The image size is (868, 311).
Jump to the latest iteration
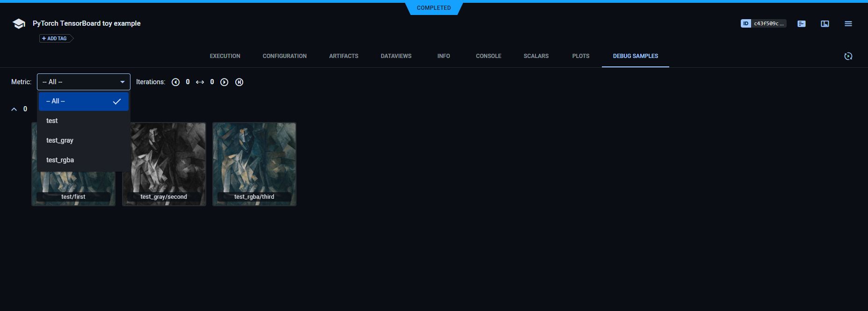point(239,82)
